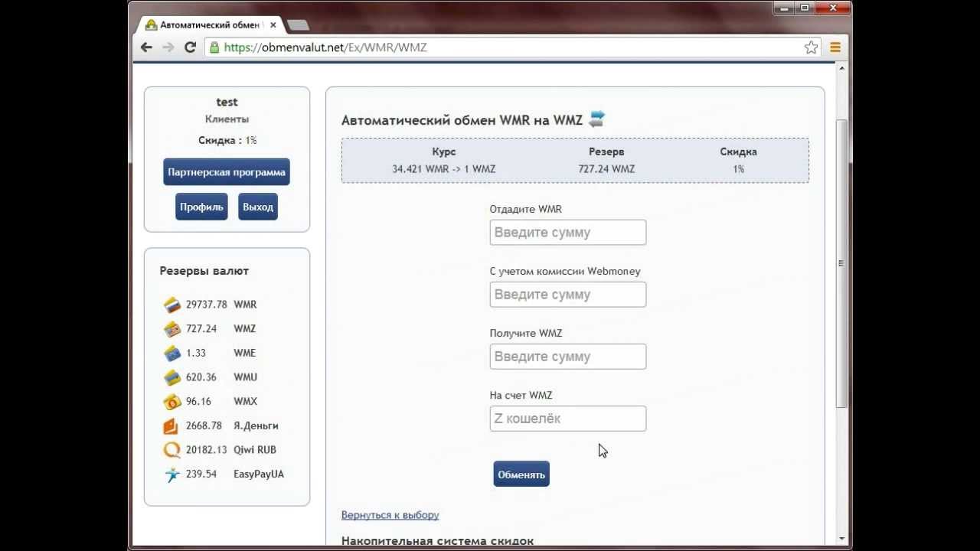Click the EasyPayUA icon

pyautogui.click(x=172, y=474)
